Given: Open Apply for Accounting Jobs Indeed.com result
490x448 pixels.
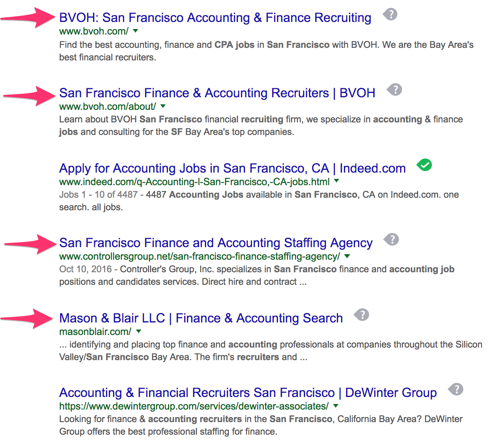Looking at the screenshot, I should (x=232, y=168).
